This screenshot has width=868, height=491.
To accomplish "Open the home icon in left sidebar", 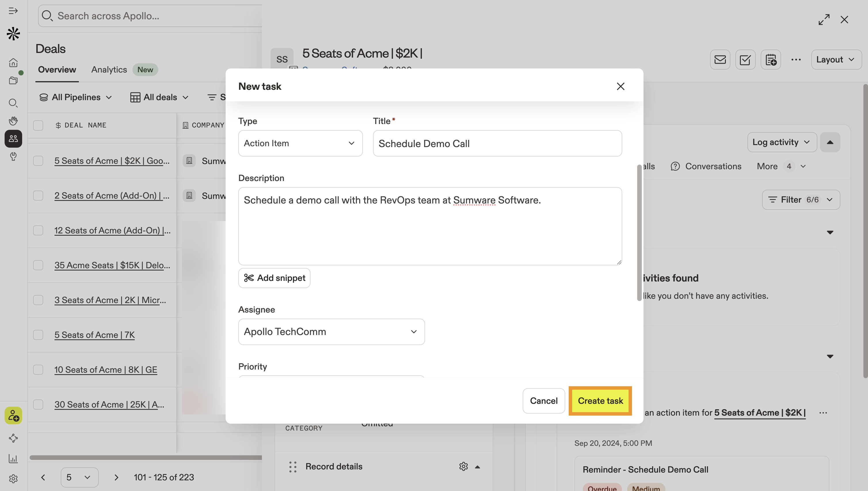I will (x=13, y=62).
